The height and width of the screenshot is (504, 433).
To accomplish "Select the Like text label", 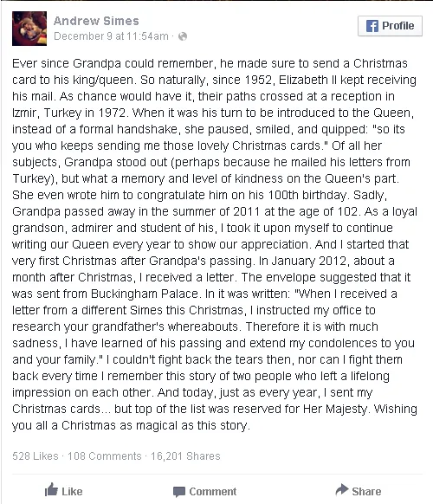I will (x=72, y=492).
